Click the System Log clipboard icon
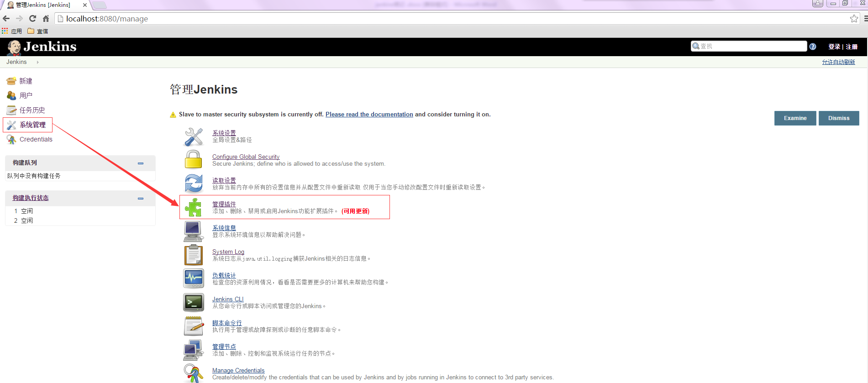Image resolution: width=868 pixels, height=383 pixels. point(194,255)
